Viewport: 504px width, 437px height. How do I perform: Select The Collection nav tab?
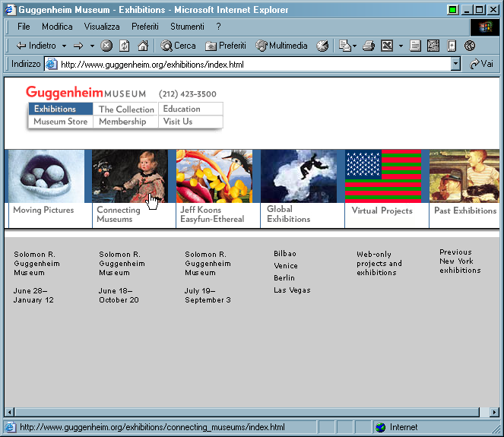tap(126, 109)
